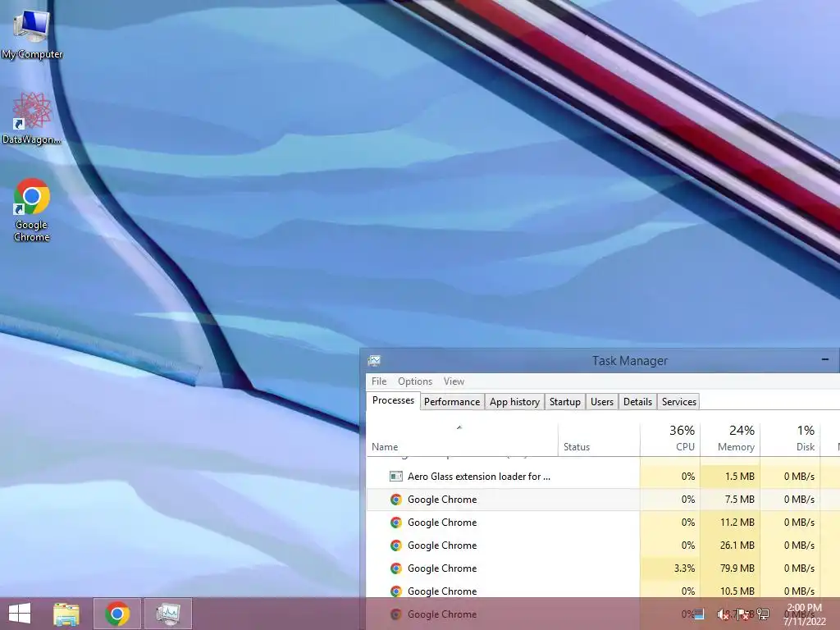The width and height of the screenshot is (840, 630).
Task: Open the File menu in Task Manager
Action: 379,381
